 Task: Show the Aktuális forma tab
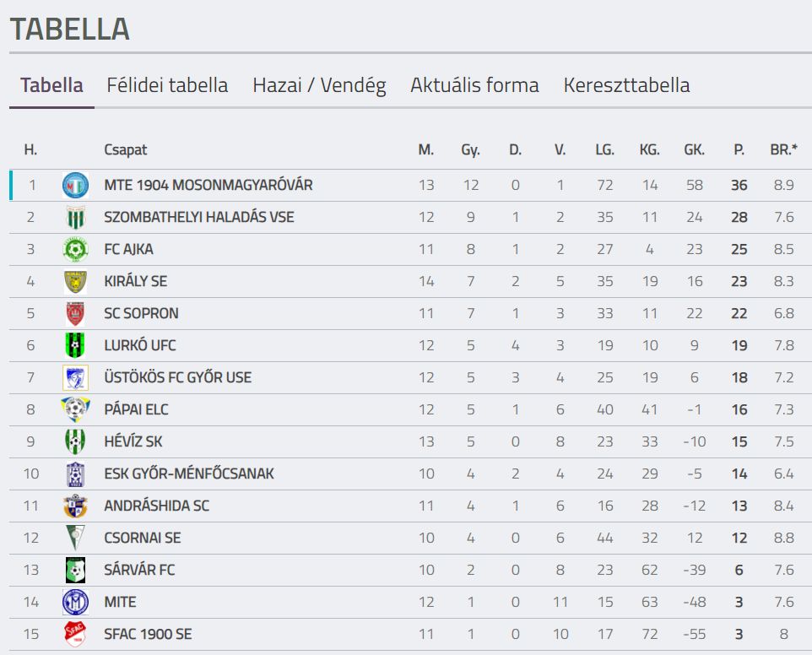(475, 85)
